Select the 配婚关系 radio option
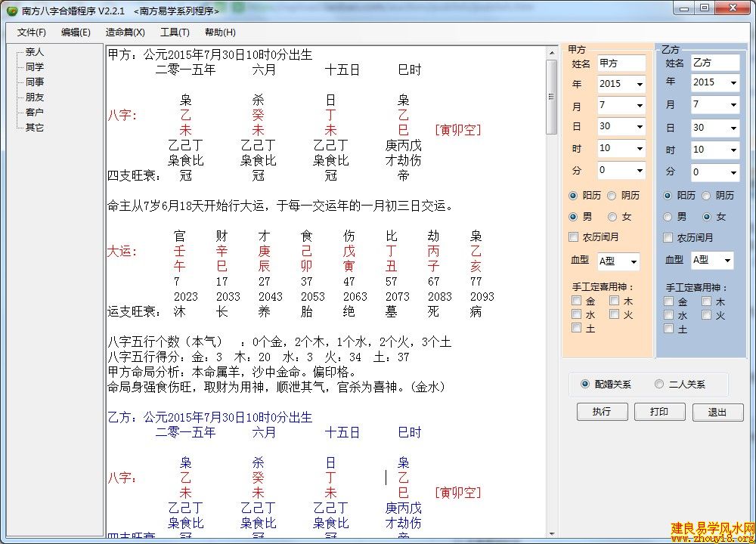The image size is (756, 544). point(585,384)
